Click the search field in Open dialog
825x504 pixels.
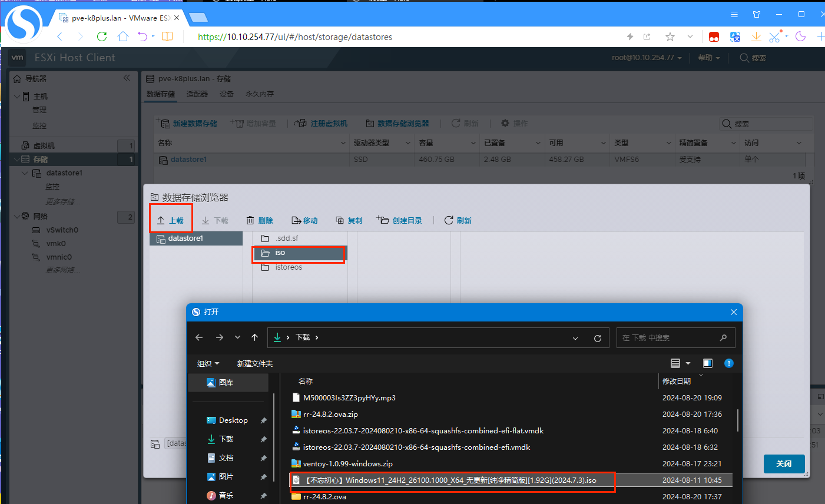pos(675,338)
